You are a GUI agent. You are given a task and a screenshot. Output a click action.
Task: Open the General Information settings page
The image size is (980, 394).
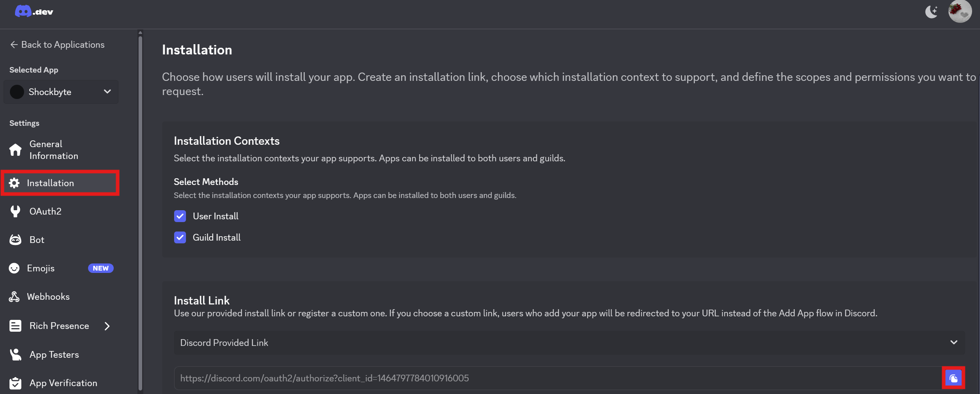click(x=54, y=150)
